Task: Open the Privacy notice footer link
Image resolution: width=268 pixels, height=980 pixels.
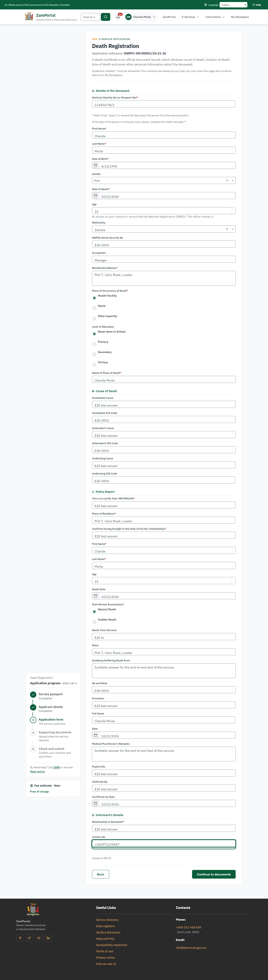Action: point(105,958)
